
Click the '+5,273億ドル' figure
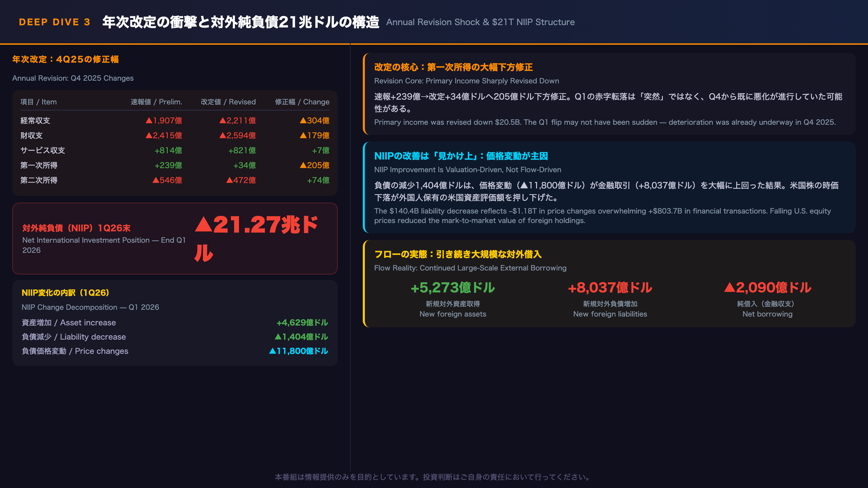tap(453, 287)
